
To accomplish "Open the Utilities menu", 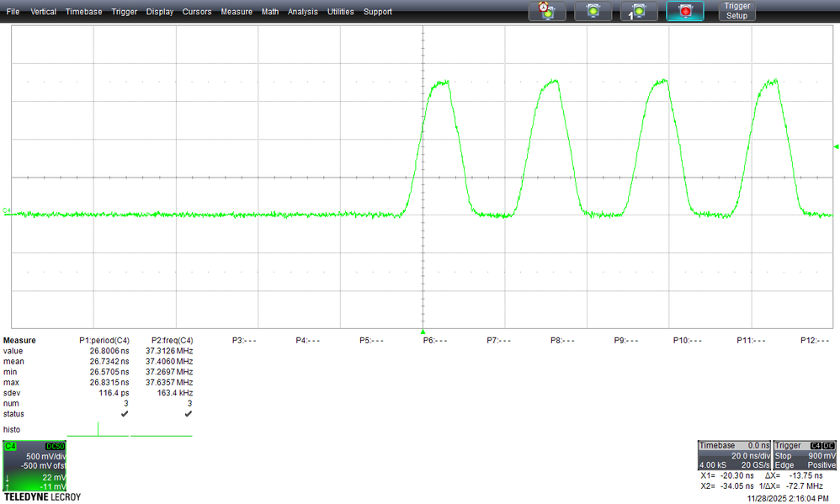I will tap(341, 11).
